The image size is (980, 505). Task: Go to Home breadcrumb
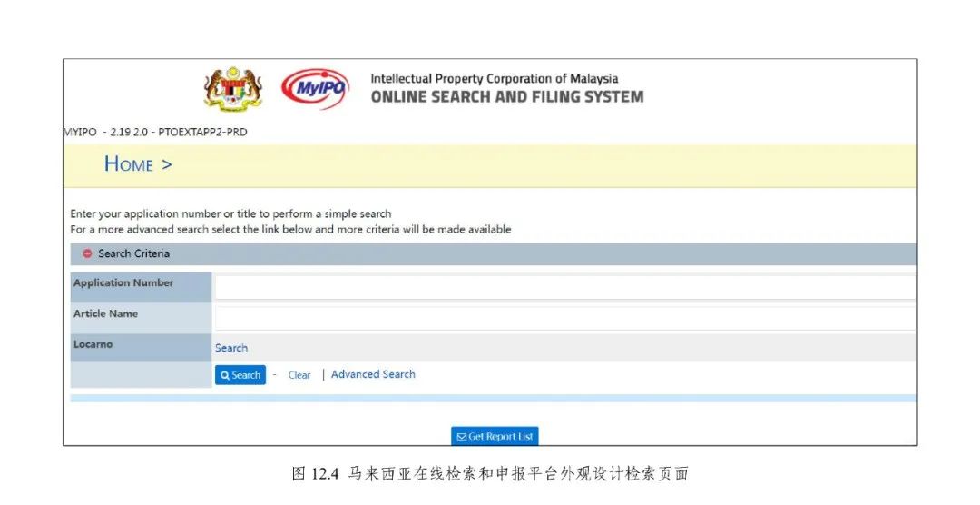click(x=129, y=164)
